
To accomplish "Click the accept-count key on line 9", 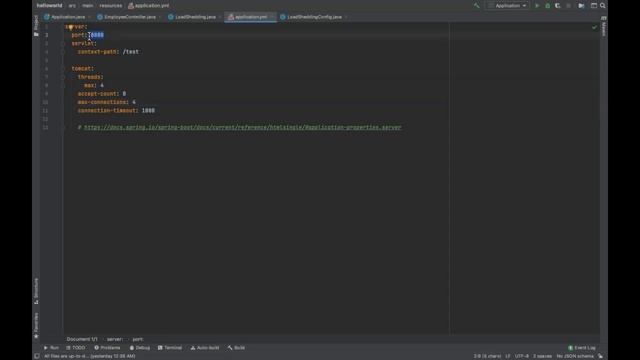I will 98,93.
